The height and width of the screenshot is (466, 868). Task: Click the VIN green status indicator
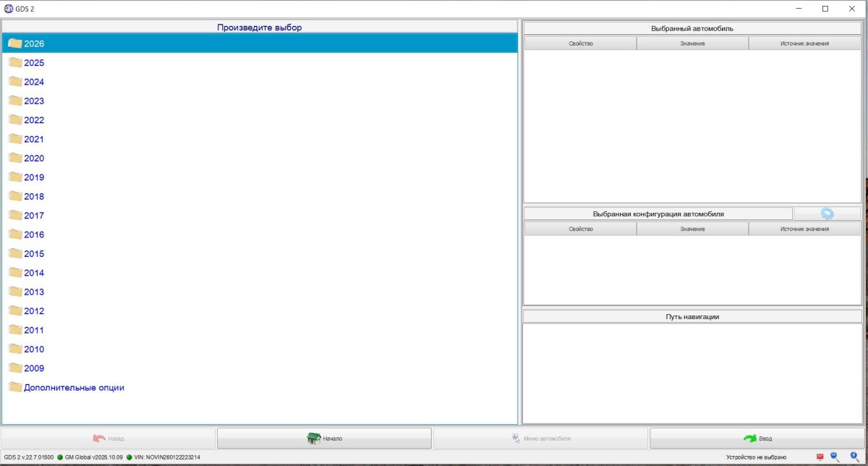coord(129,457)
